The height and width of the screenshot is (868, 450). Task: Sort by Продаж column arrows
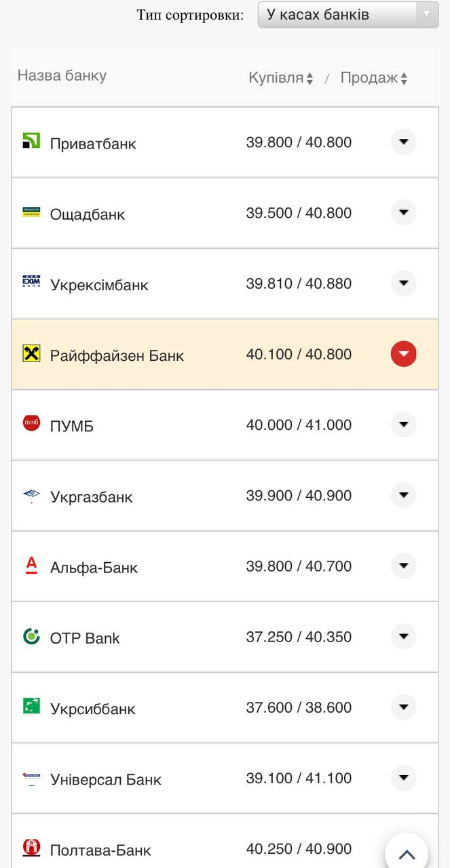pos(404,79)
